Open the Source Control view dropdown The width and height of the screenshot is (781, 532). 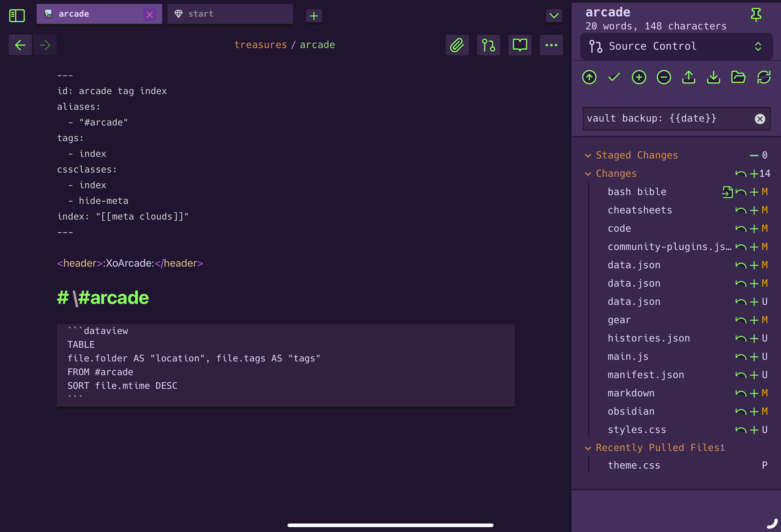(676, 46)
